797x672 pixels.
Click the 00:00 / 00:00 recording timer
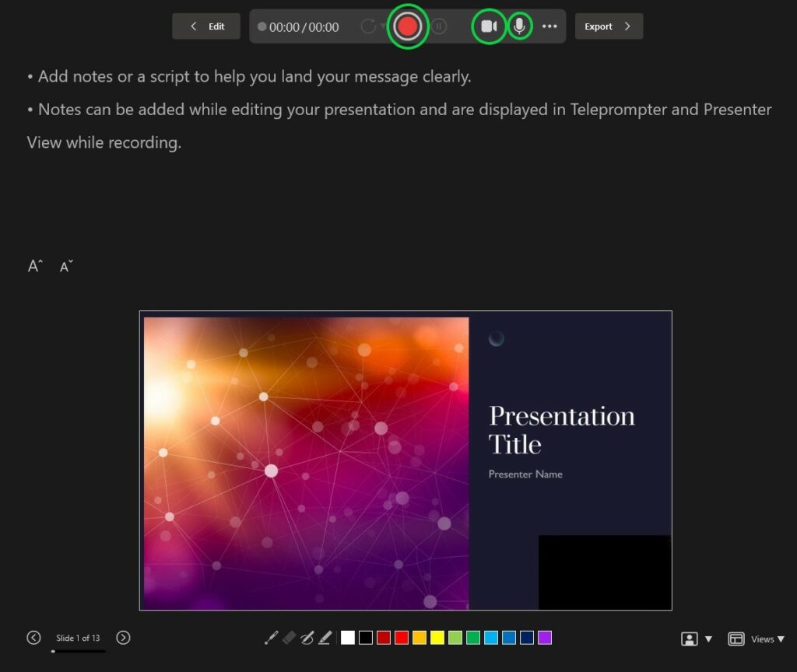[x=304, y=27]
